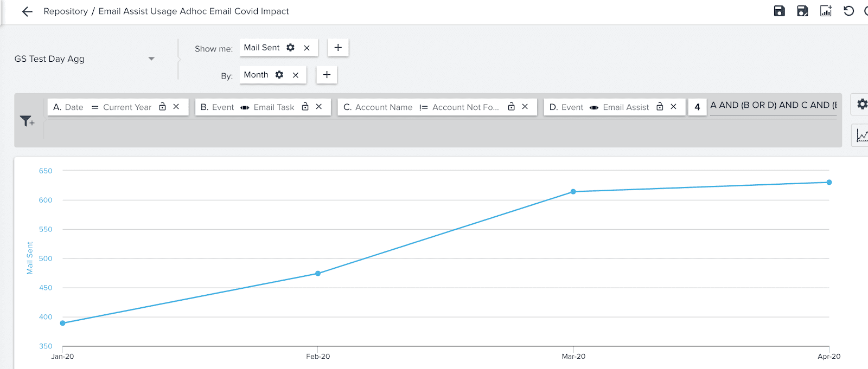Click the Save report icon

coord(779,11)
